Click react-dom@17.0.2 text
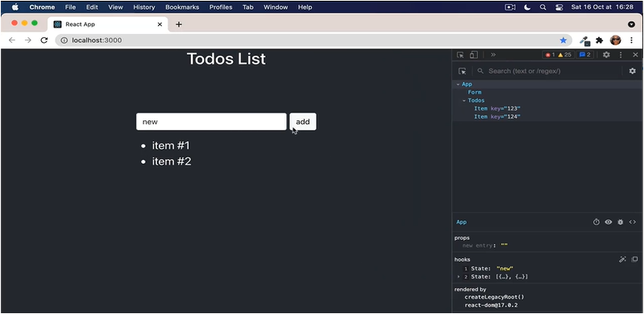This screenshot has width=644, height=314. click(491, 305)
